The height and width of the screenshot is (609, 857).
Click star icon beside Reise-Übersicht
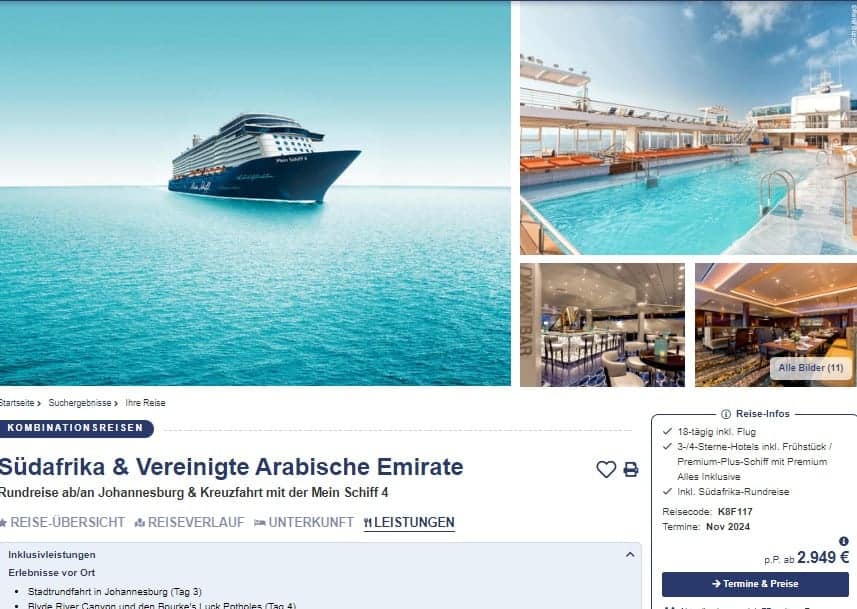(x=3, y=523)
